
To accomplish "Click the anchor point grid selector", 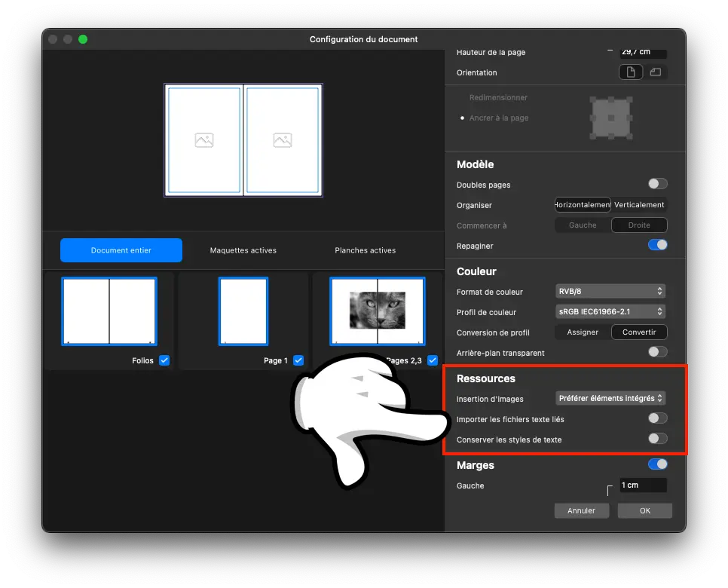I will (611, 118).
